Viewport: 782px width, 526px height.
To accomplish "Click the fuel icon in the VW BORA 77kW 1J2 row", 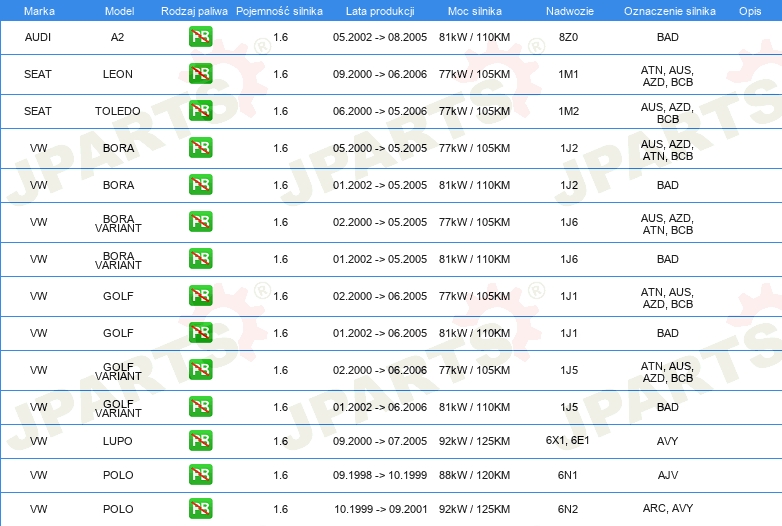I will 200,148.
